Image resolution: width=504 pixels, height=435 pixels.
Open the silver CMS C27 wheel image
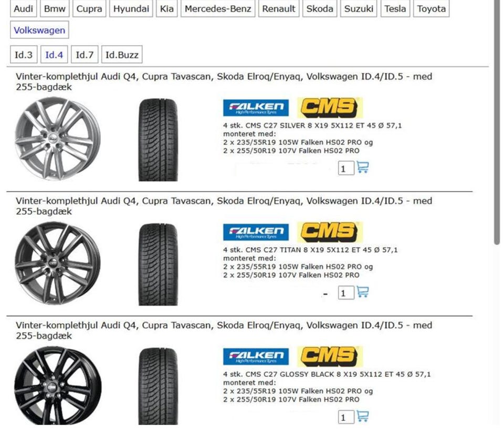[57, 139]
